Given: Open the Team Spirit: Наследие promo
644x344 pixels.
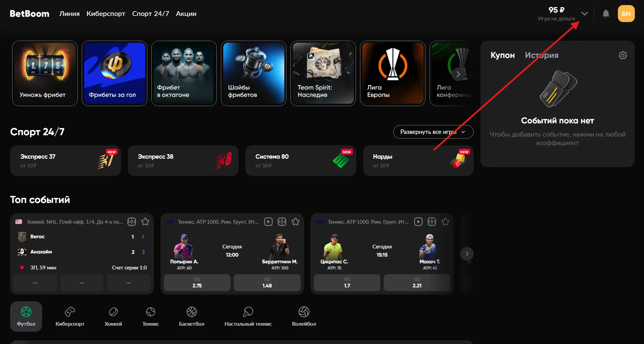Looking at the screenshot, I should [323, 74].
